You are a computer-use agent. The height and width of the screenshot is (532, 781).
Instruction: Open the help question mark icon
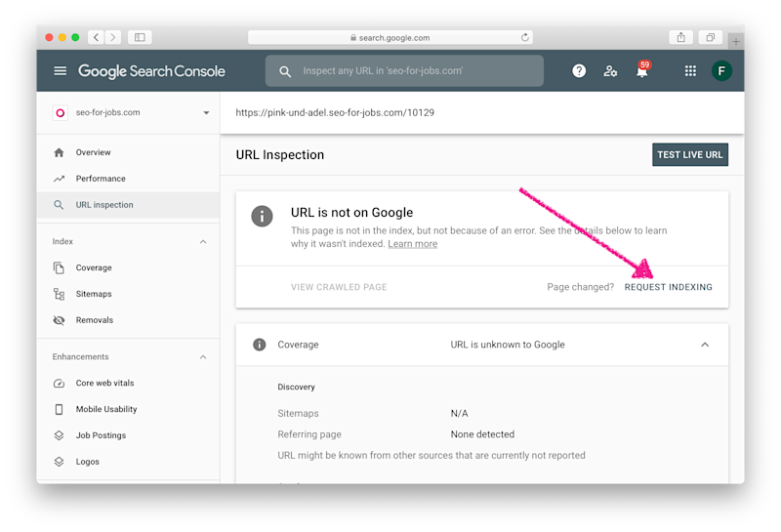click(x=579, y=70)
